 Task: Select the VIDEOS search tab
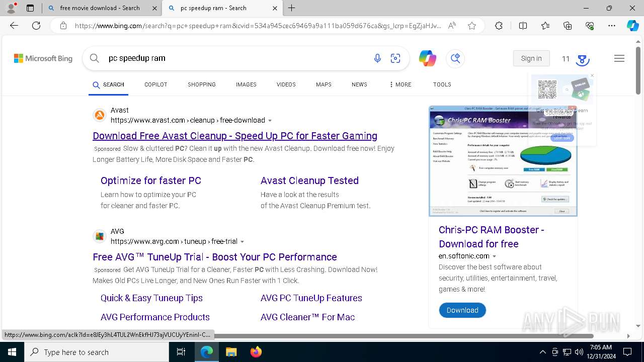286,84
